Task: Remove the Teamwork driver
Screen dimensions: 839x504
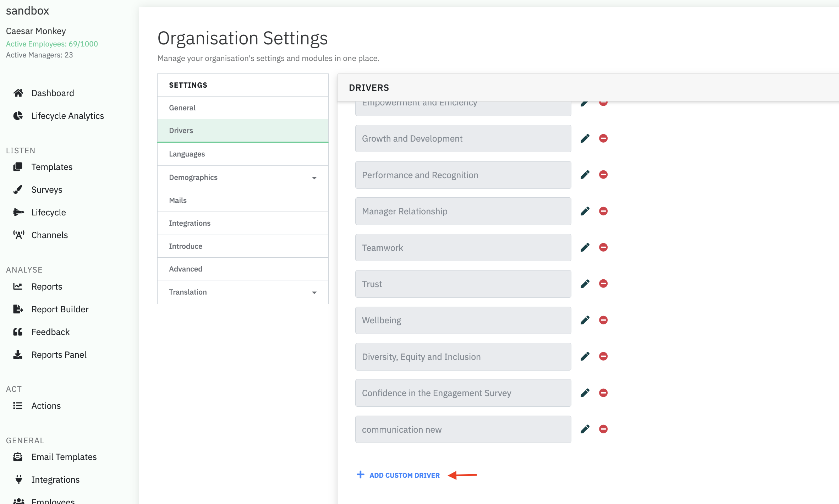Action: pos(603,247)
